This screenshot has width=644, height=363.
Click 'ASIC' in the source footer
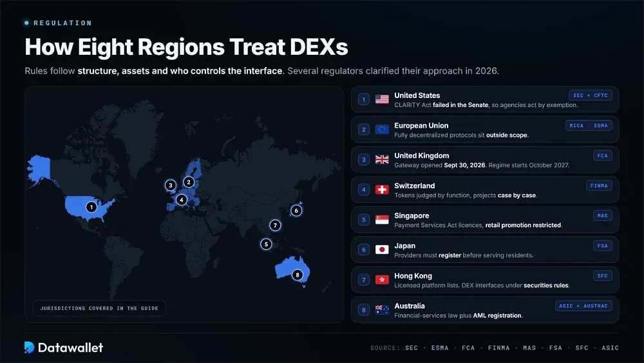(x=610, y=348)
